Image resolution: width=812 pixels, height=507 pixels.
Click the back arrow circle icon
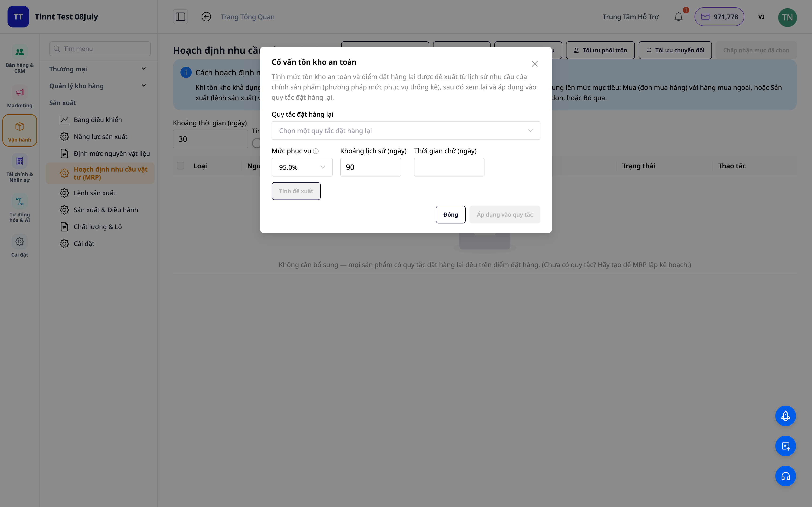pos(206,17)
